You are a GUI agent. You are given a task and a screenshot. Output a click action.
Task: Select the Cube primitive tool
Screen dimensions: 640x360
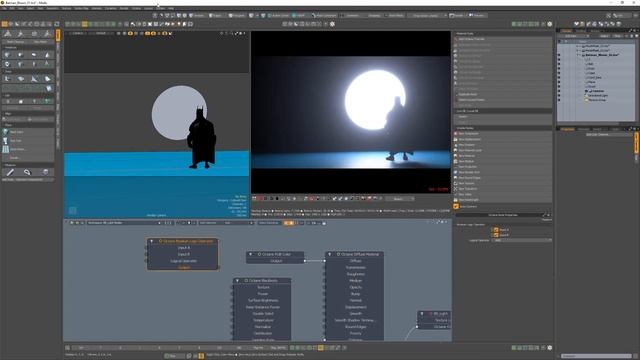pyautogui.click(x=7, y=55)
